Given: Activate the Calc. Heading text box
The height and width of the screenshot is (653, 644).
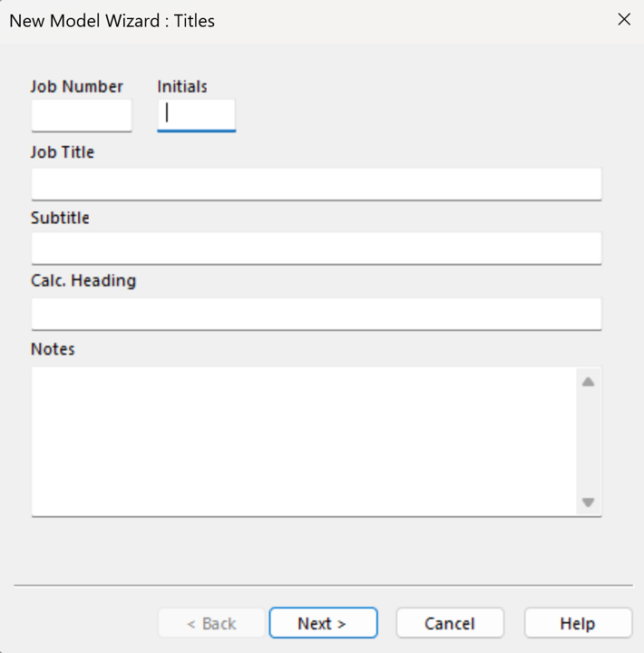Looking at the screenshot, I should pos(316,314).
